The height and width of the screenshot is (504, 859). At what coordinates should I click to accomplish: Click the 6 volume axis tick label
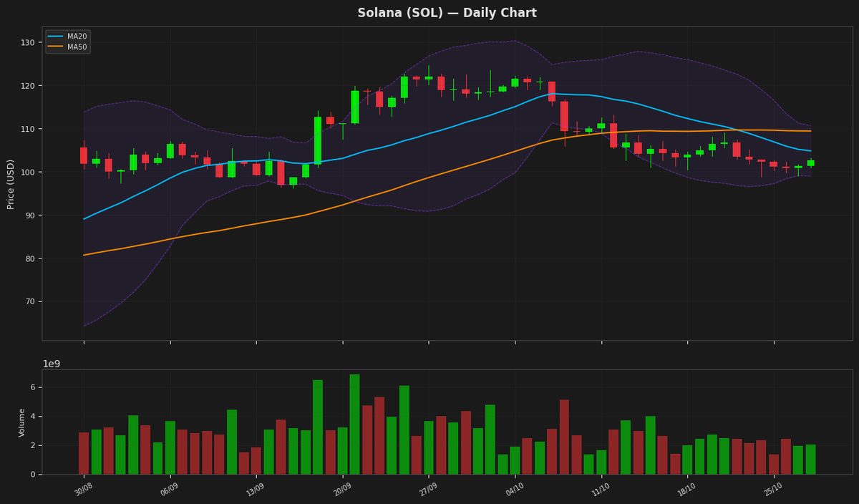(33, 387)
